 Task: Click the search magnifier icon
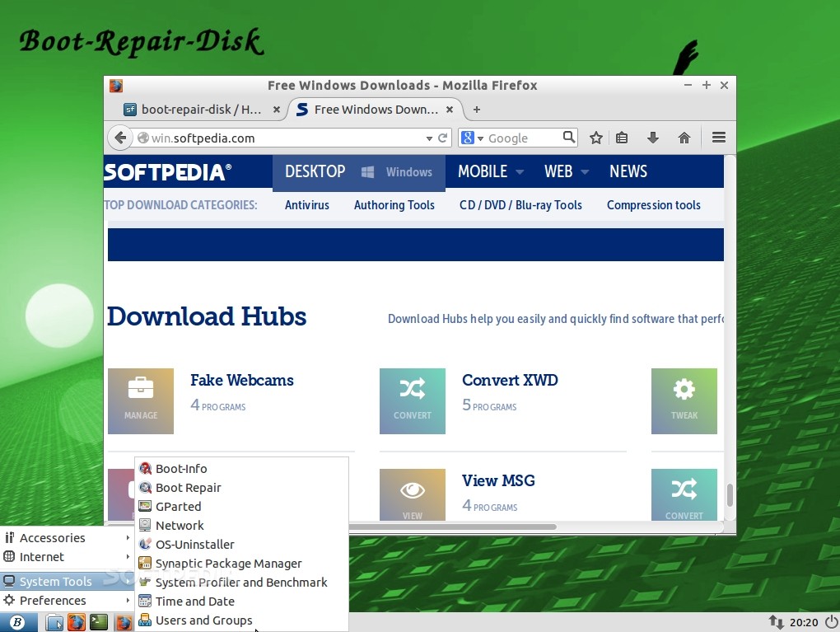569,138
